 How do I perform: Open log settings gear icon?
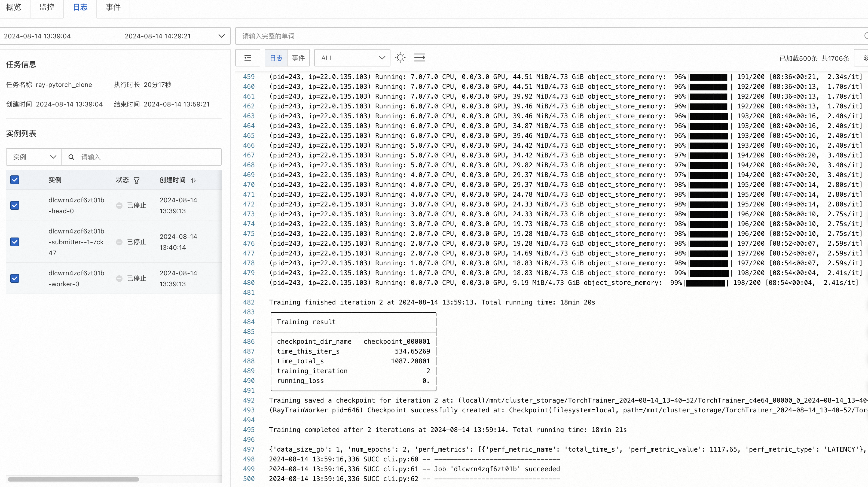click(865, 58)
